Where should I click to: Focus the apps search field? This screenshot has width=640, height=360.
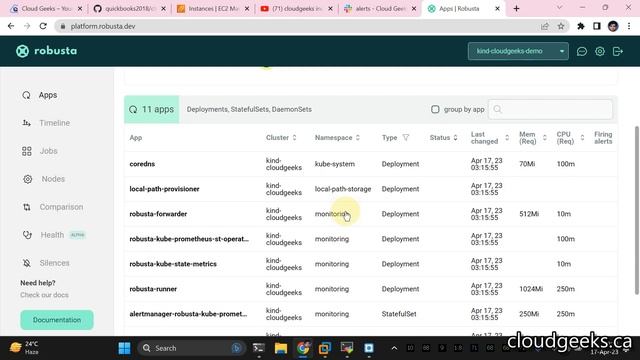pyautogui.click(x=550, y=109)
